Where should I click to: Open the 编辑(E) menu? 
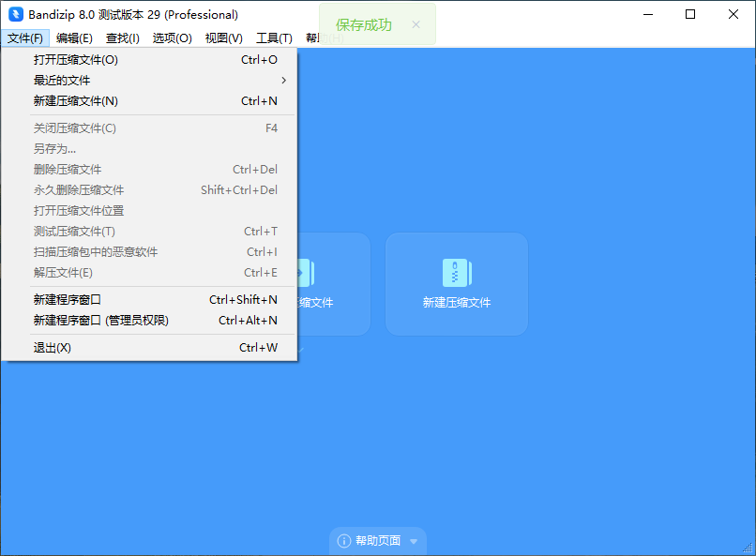click(74, 38)
